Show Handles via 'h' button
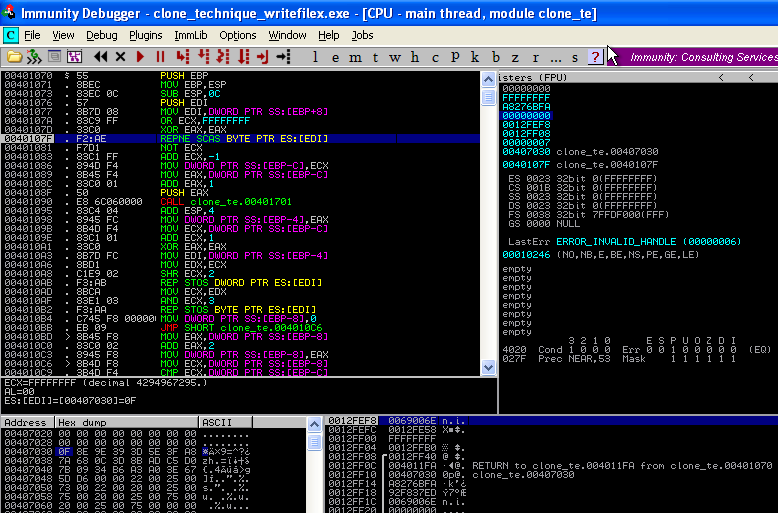 click(415, 58)
